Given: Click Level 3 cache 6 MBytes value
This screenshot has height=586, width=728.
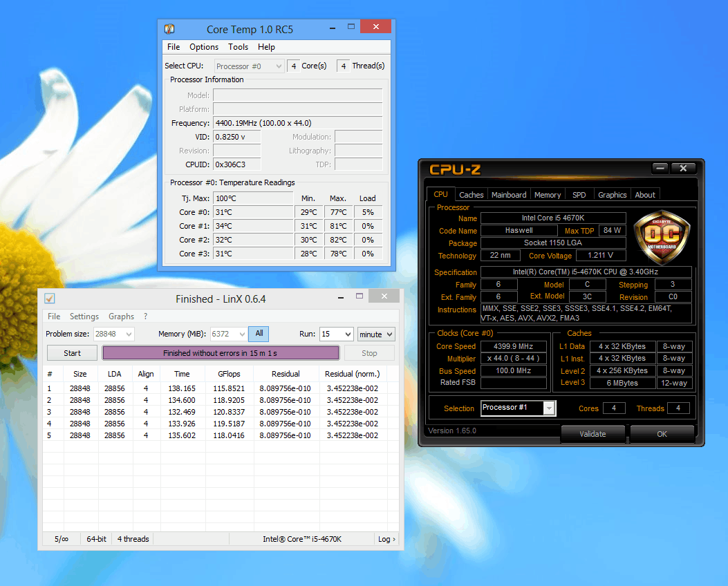Looking at the screenshot, I should coord(622,383).
